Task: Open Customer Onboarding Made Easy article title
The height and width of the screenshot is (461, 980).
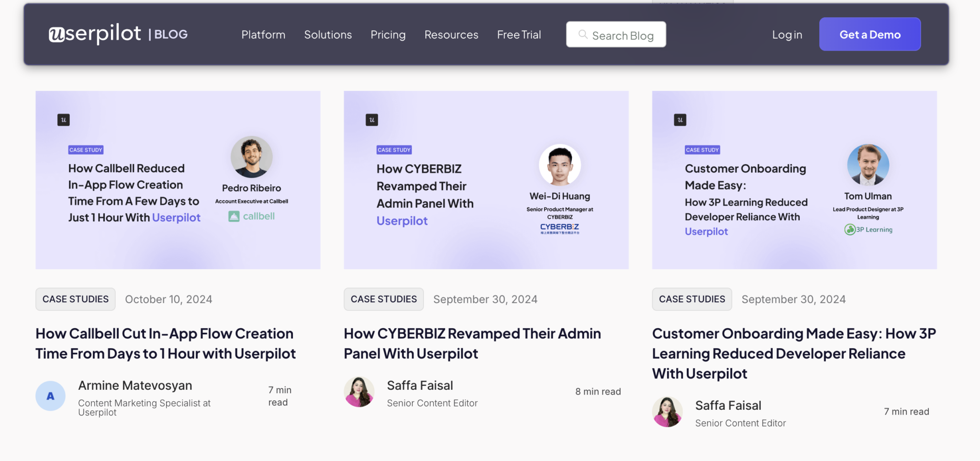Action: pyautogui.click(x=794, y=353)
